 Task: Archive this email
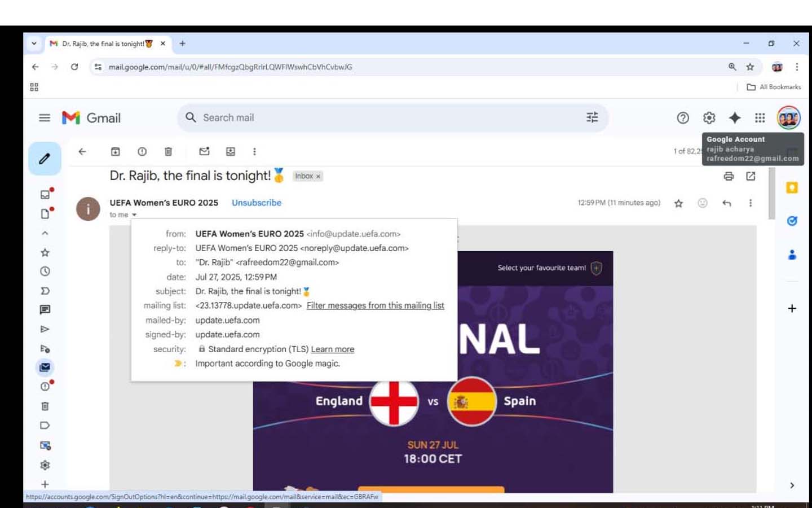[115, 151]
